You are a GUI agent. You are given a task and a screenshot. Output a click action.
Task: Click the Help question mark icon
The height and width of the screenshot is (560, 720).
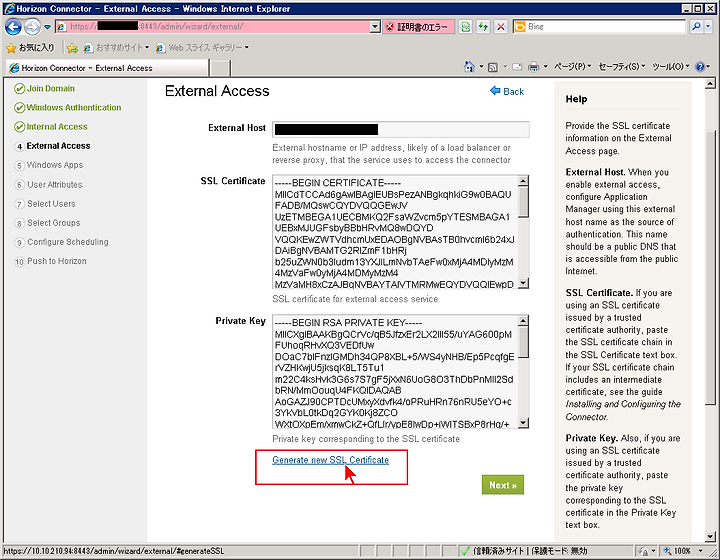(700, 67)
